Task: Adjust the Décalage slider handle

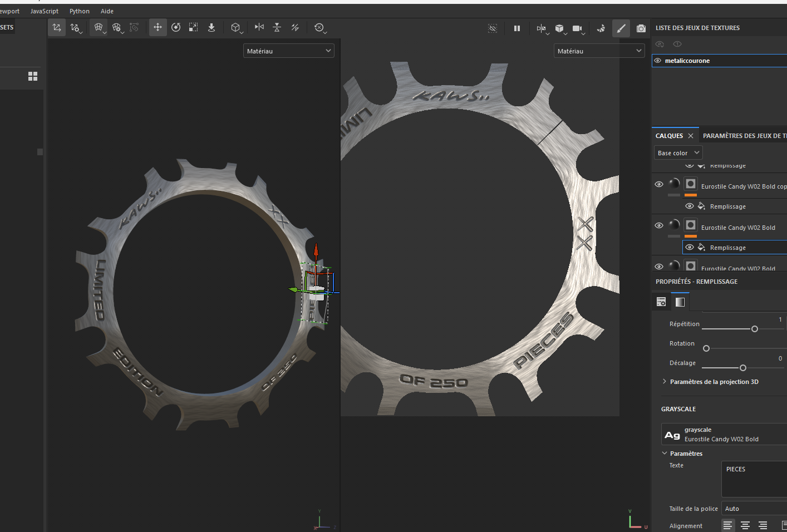Action: (x=743, y=368)
